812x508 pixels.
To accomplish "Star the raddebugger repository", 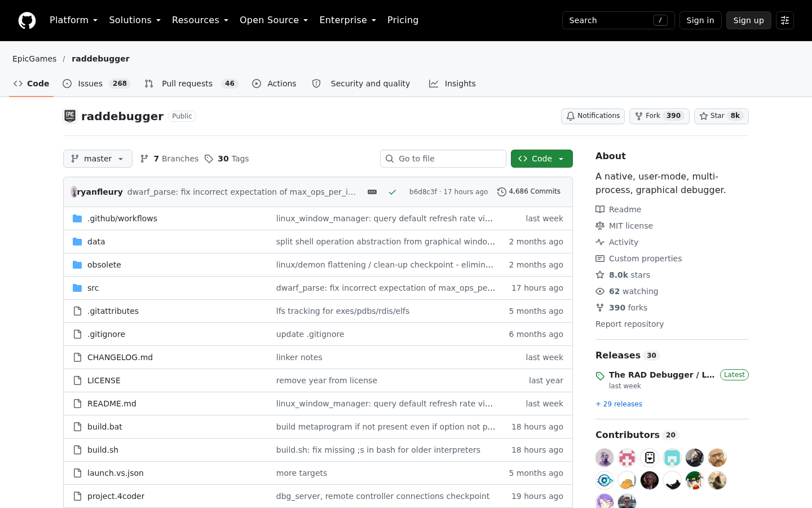I will pyautogui.click(x=721, y=116).
